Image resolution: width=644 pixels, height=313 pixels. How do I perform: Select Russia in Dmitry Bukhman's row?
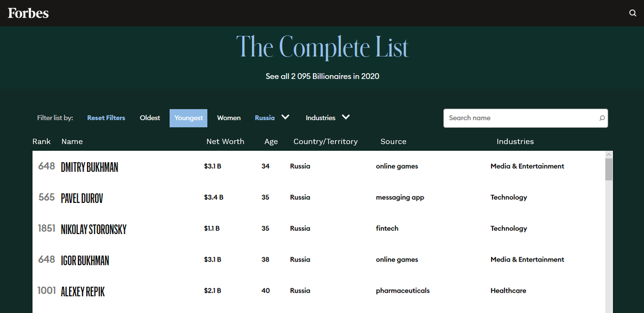300,166
